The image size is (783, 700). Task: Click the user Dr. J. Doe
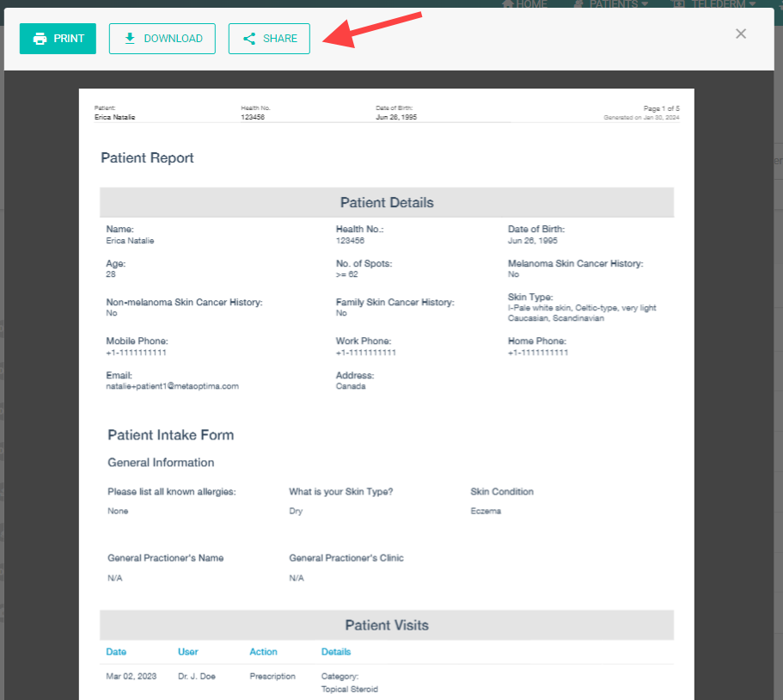(x=197, y=676)
